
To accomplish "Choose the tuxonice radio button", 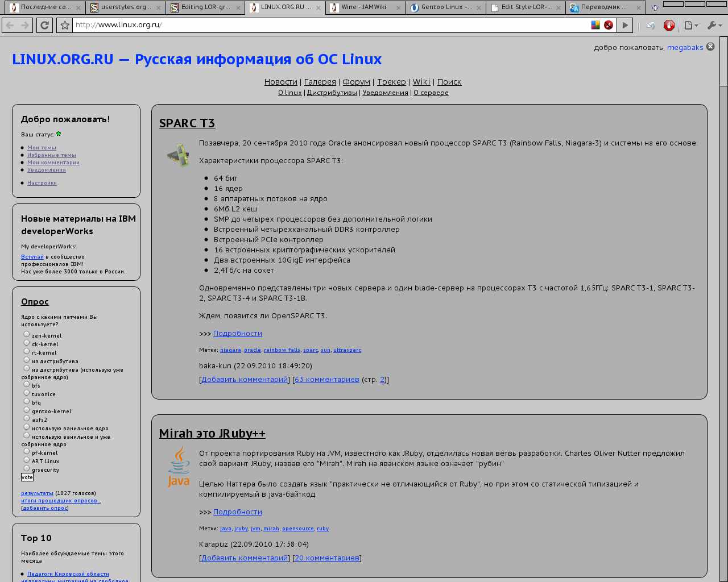I will click(26, 393).
